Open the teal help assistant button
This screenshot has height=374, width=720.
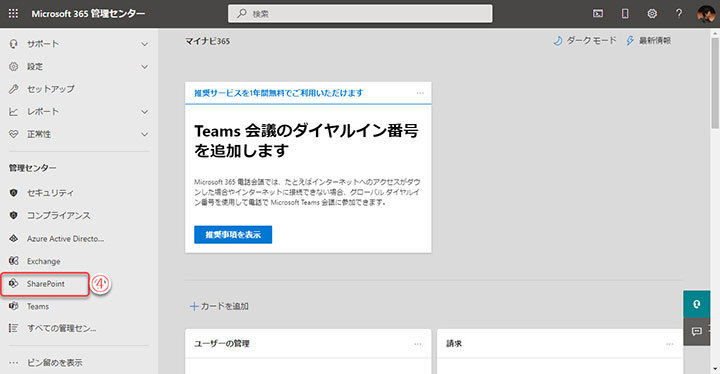[x=697, y=304]
